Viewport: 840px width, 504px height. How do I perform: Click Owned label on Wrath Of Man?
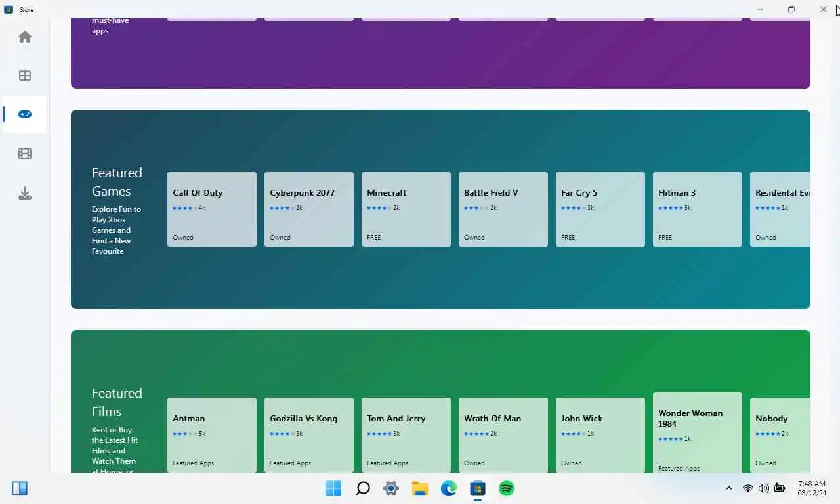click(x=474, y=463)
